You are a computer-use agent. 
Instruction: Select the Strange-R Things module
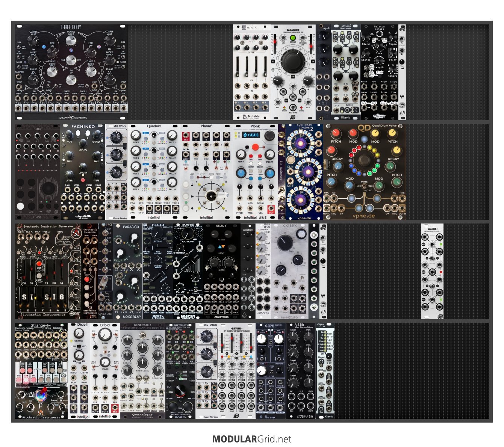point(41,371)
